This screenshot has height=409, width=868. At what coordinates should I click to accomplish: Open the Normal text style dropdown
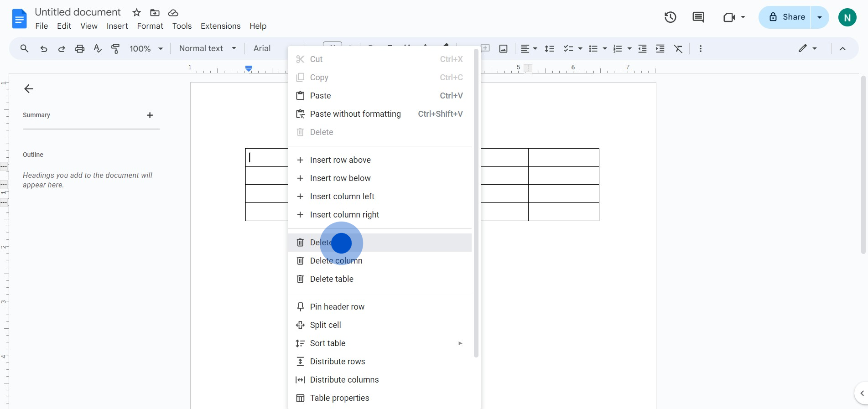[x=208, y=48]
